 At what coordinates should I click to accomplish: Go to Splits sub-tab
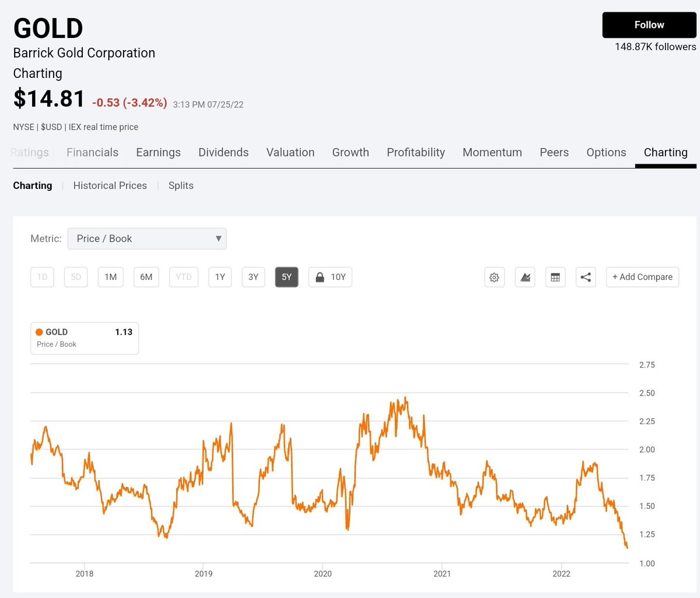point(181,186)
